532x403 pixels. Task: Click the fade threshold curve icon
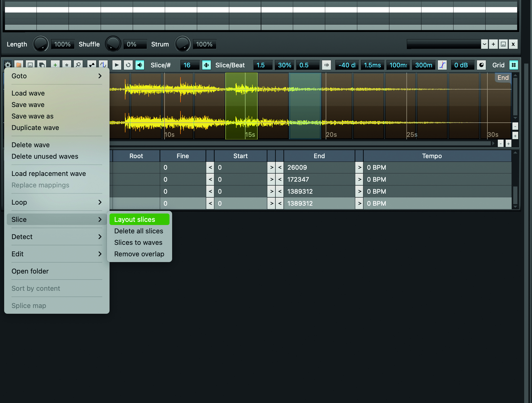(442, 65)
